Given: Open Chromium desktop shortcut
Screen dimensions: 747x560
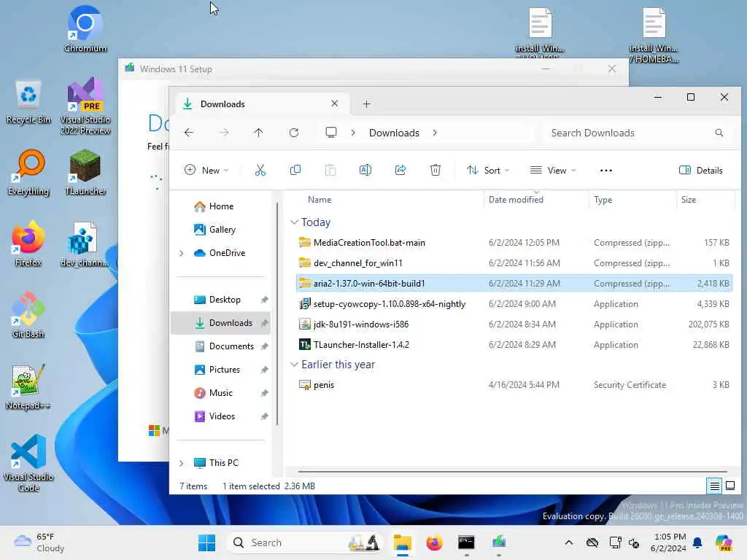Looking at the screenshot, I should 85,29.
